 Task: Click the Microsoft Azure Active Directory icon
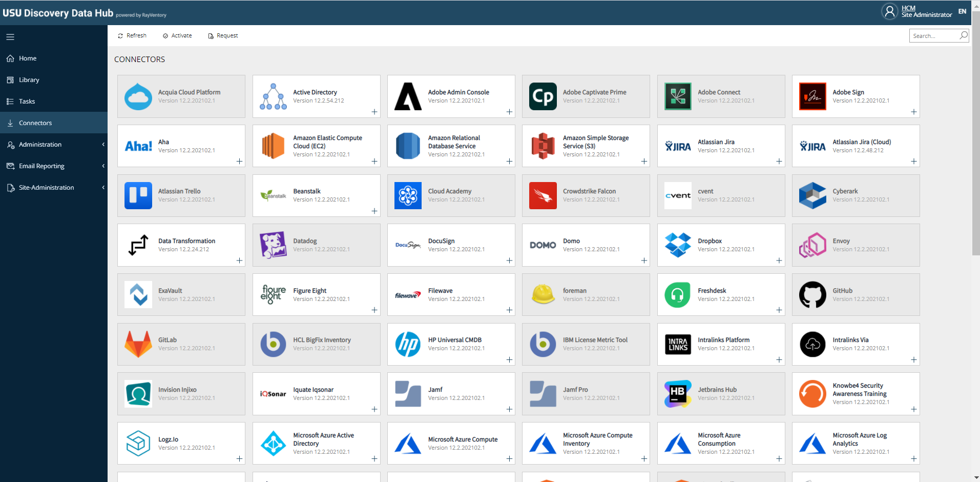point(273,444)
